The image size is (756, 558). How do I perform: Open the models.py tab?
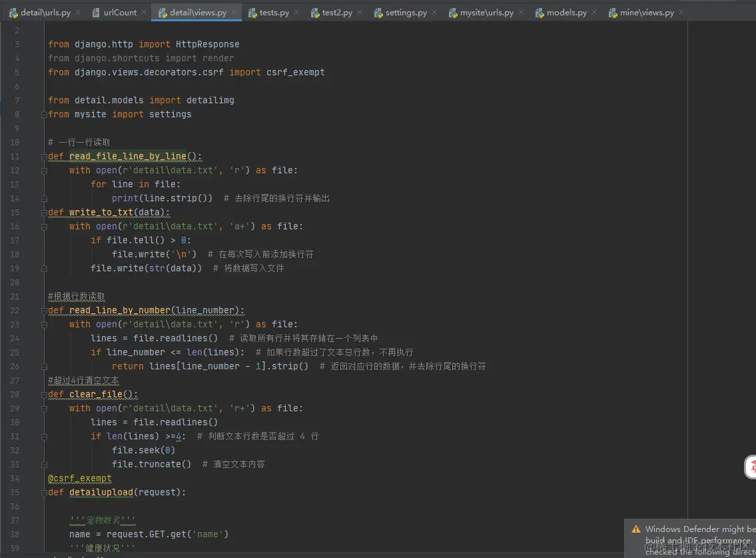[x=567, y=13]
